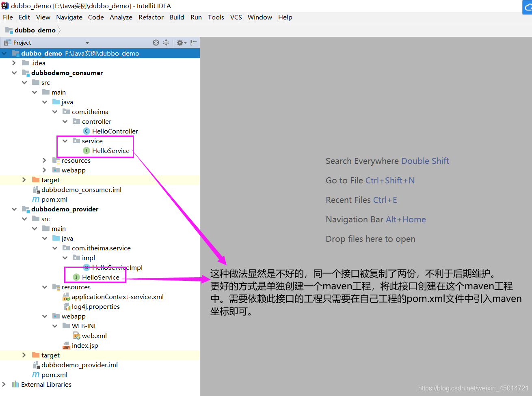Collapse the dubbodemo_provider module
The height and width of the screenshot is (396, 532).
pos(14,209)
